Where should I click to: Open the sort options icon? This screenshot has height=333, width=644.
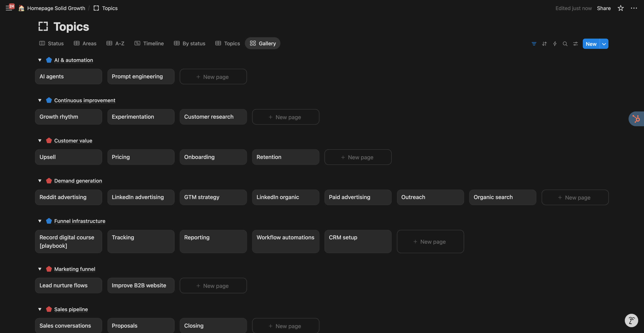[x=544, y=44]
